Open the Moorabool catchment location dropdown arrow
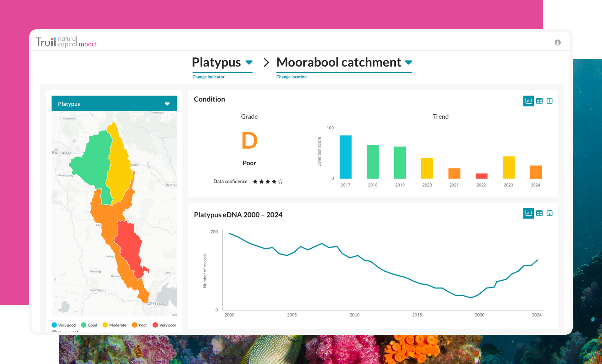The image size is (602, 364). click(x=408, y=63)
